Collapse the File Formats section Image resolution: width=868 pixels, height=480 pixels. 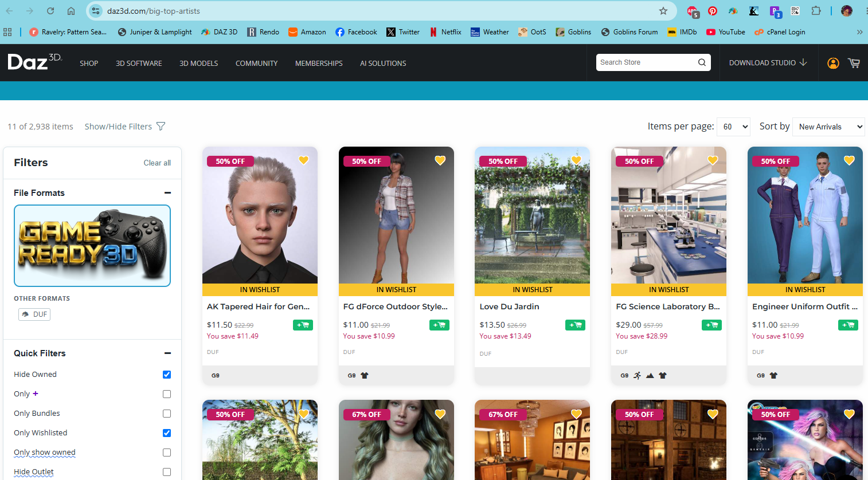(x=167, y=193)
